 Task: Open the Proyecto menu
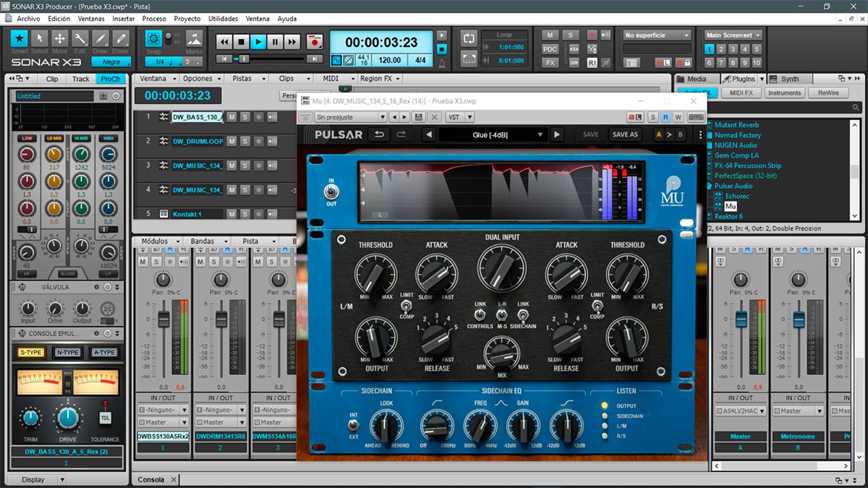(187, 18)
